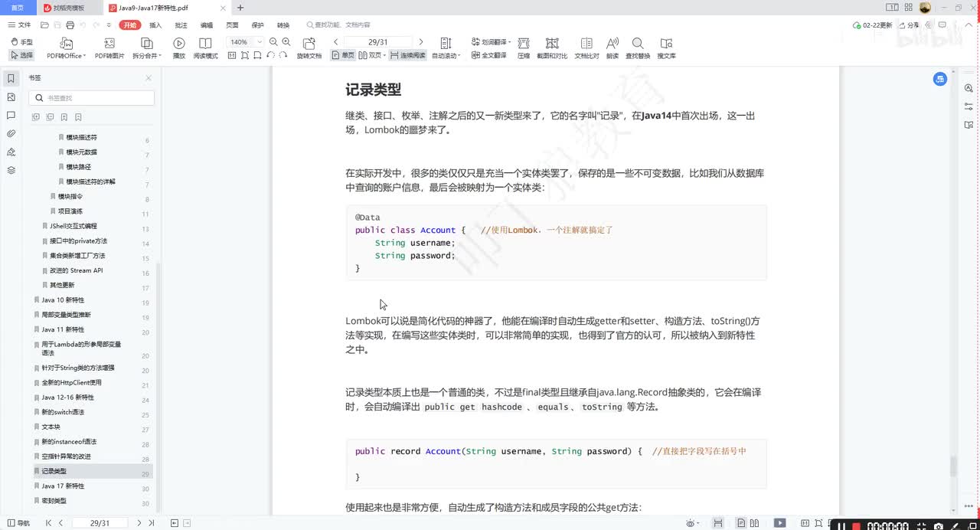
Task: Click the zoom out magnifier
Action: click(x=273, y=41)
